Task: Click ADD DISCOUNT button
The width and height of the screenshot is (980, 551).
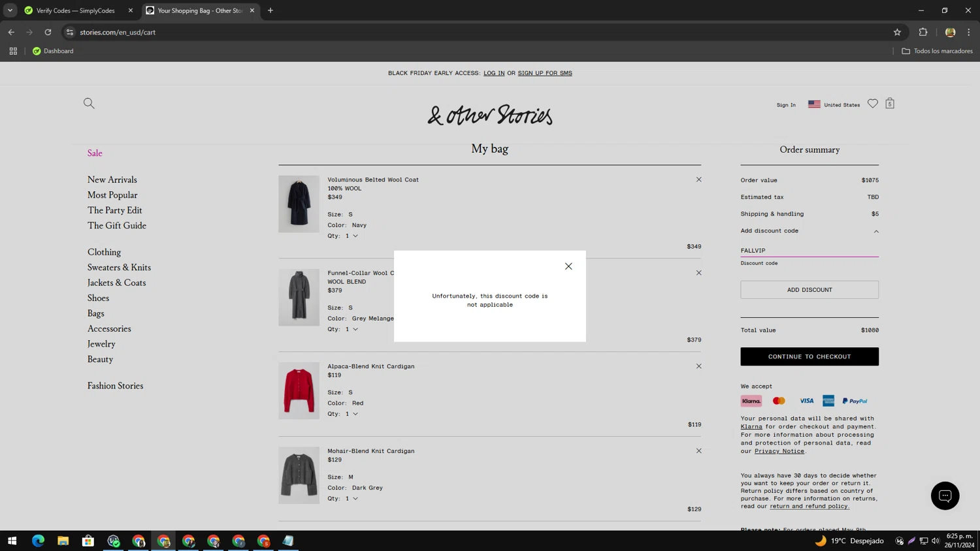Action: tap(809, 290)
